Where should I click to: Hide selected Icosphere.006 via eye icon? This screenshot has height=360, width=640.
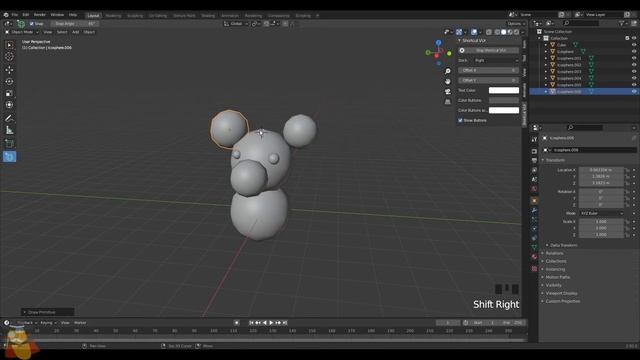coord(634,92)
